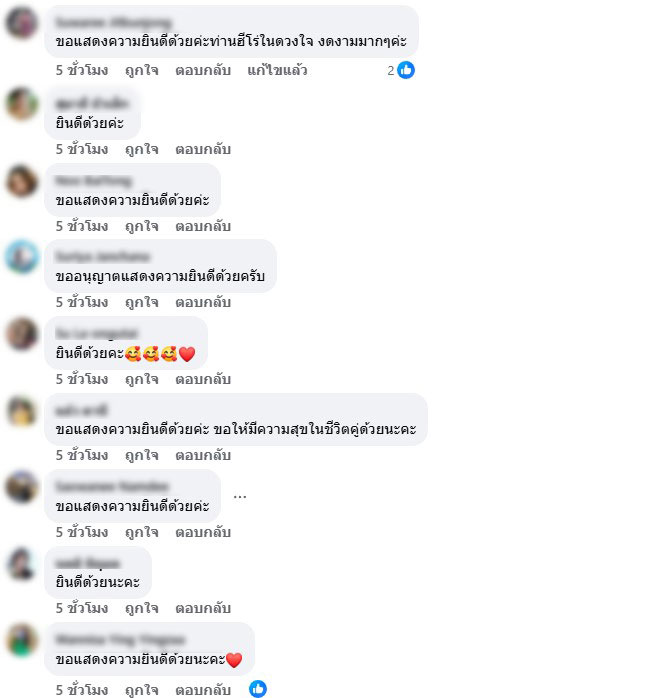Viewport: 649px width, 698px height.
Task: Click the blurred name above the top comment
Action: point(114,22)
